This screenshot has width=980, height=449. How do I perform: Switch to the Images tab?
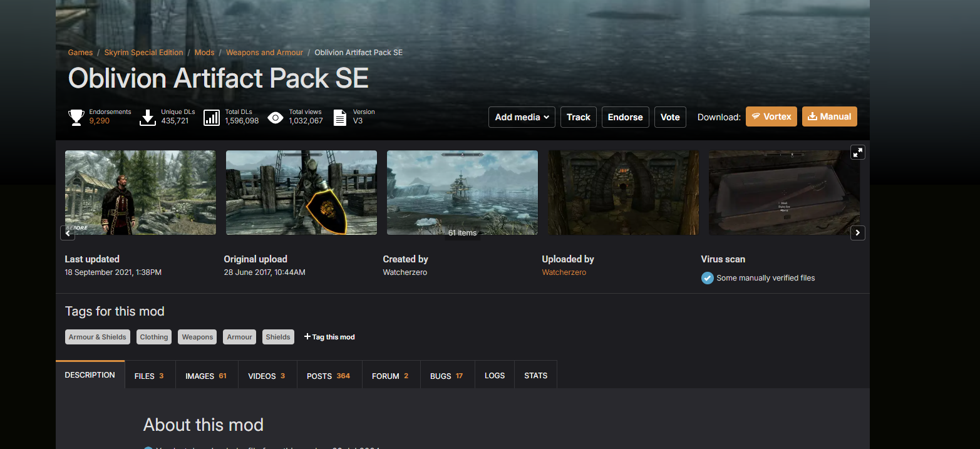pyautogui.click(x=206, y=376)
